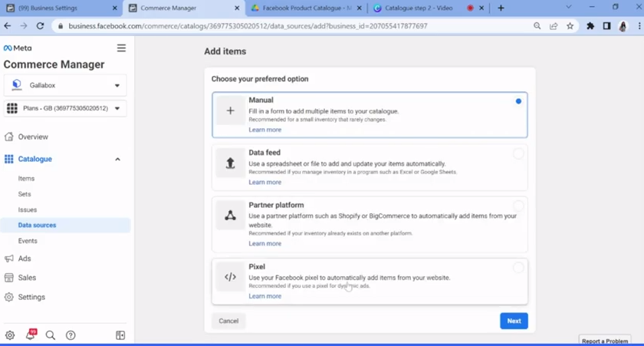Image resolution: width=644 pixels, height=346 pixels.
Task: Open the tab search dropdown arrow
Action: click(x=569, y=8)
